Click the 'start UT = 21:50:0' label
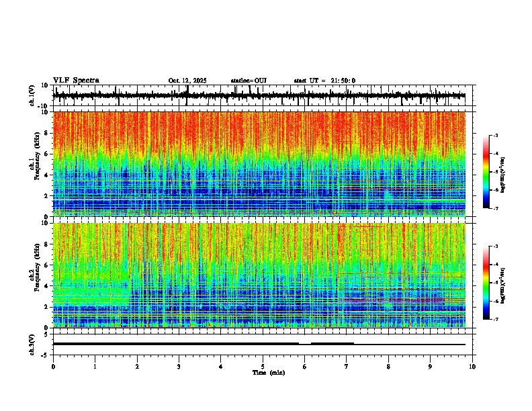The width and height of the screenshot is (532, 411). coord(324,81)
